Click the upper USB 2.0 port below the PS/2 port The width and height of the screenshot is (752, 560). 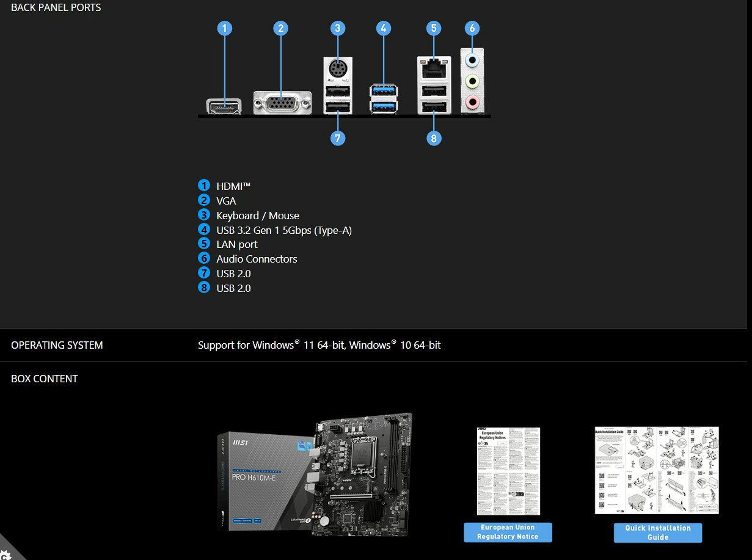click(338, 92)
